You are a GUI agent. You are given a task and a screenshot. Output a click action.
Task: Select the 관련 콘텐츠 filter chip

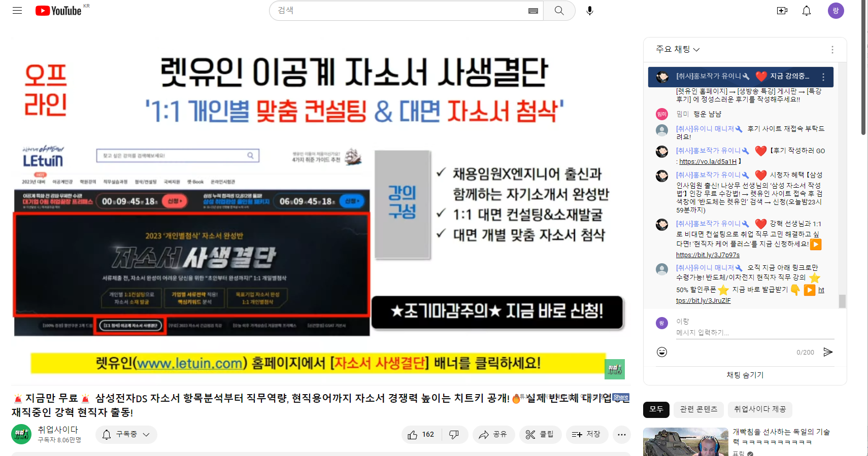(698, 409)
